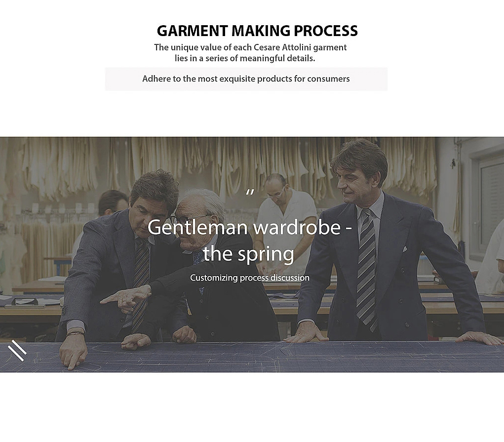Click the 'Adhere to the most exquisite products' banner
Viewport: 504px width, 442px height.
246,79
